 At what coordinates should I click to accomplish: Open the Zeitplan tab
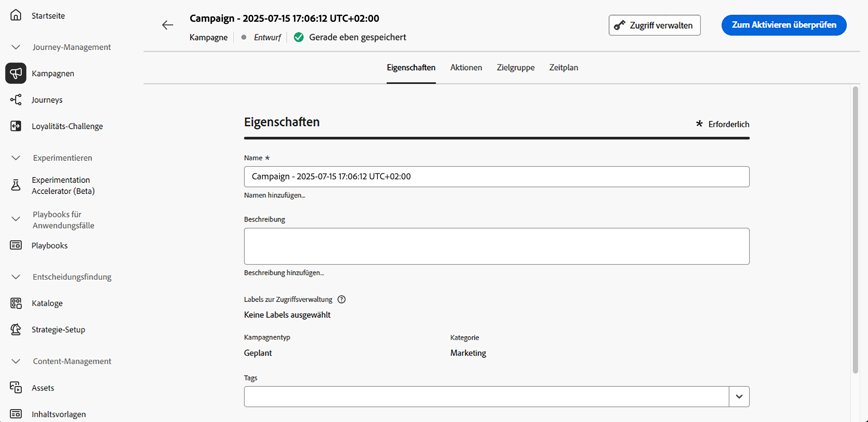pyautogui.click(x=563, y=68)
